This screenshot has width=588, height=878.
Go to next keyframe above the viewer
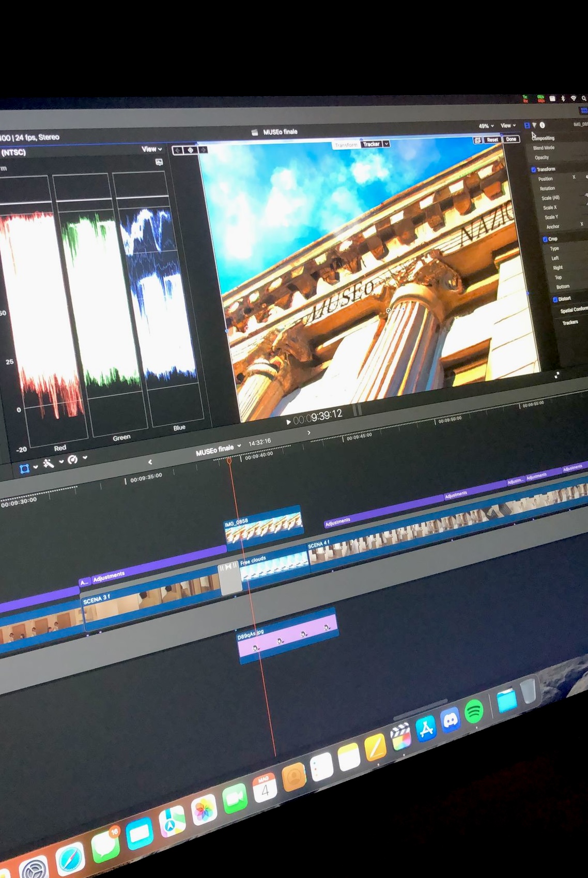[203, 150]
